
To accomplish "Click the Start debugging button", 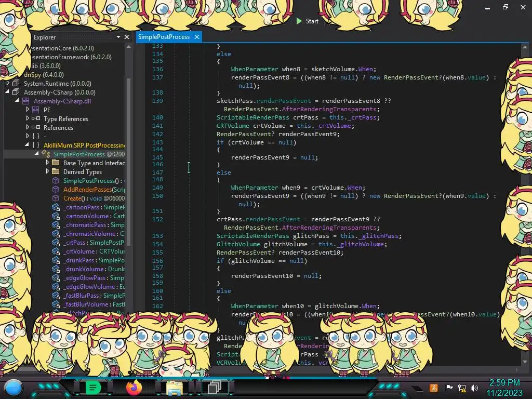I will coord(308,21).
